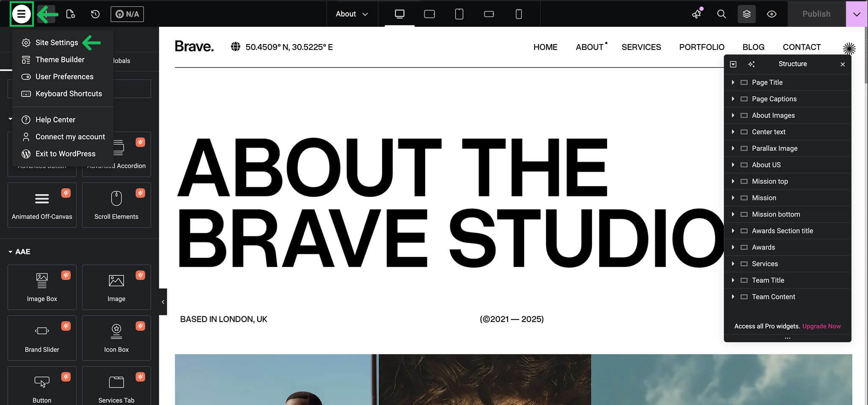Choose Exit to WordPress menu item
Viewport: 868px width, 405px height.
point(65,154)
